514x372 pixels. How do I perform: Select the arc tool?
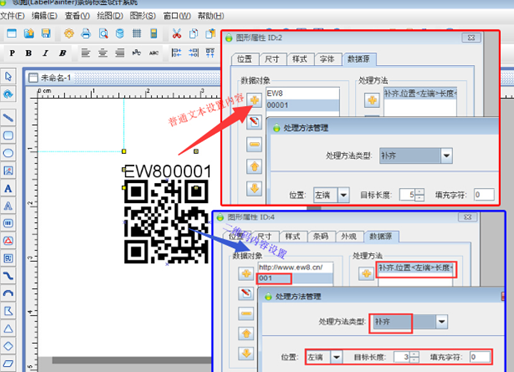(x=8, y=293)
